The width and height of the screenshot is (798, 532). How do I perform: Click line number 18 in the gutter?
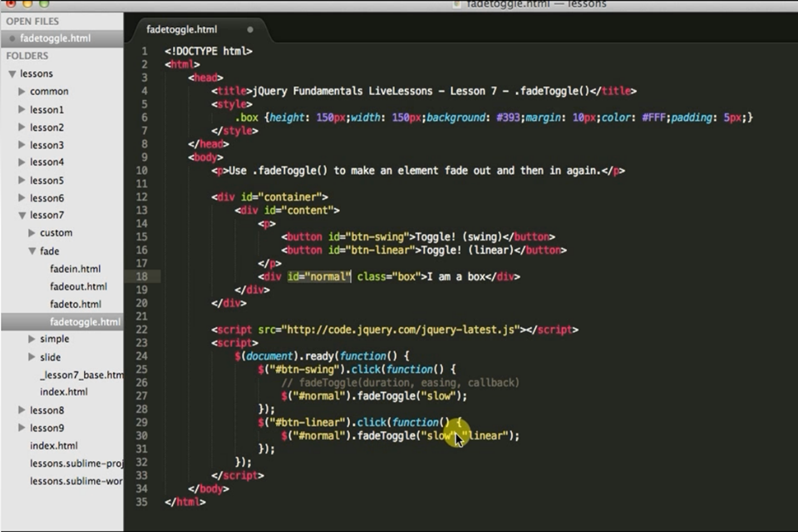(144, 276)
